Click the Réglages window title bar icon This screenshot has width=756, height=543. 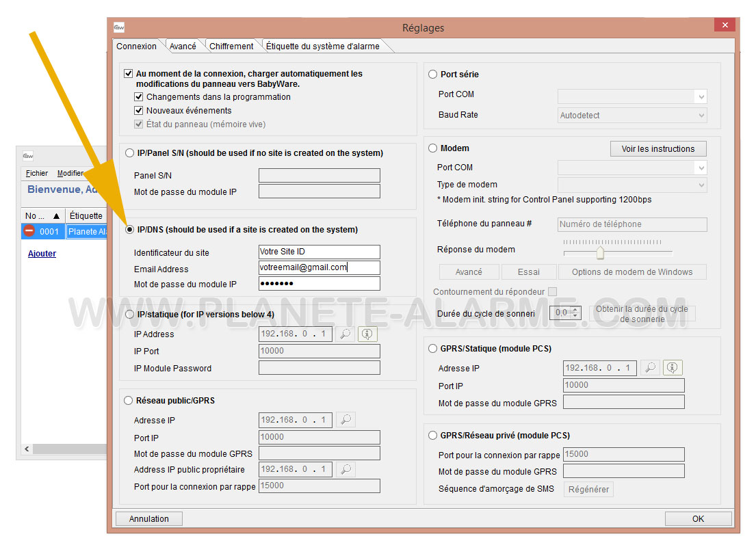pos(119,27)
